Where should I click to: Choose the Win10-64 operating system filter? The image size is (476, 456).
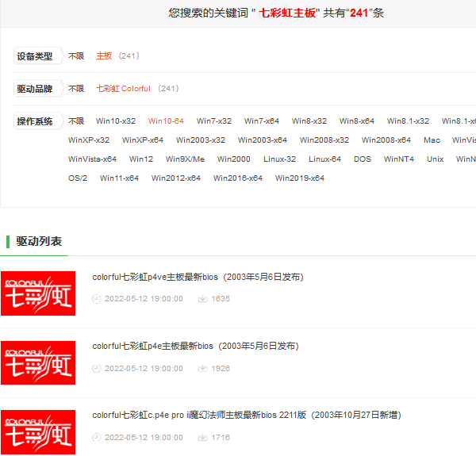click(166, 121)
